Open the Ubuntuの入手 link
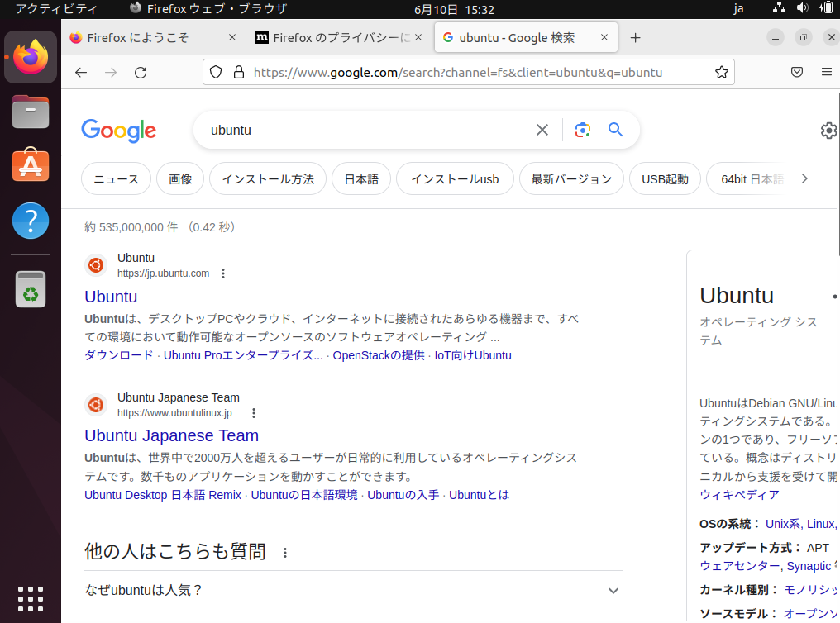 403,495
